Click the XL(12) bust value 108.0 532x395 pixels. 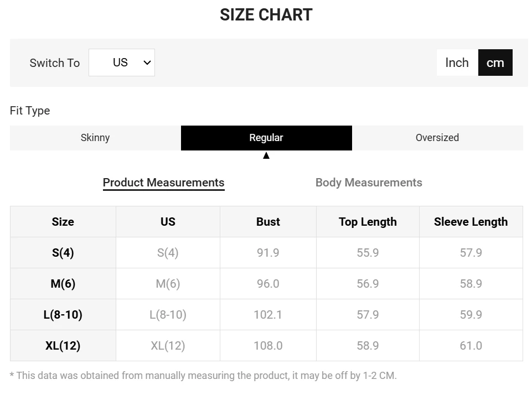click(x=268, y=346)
